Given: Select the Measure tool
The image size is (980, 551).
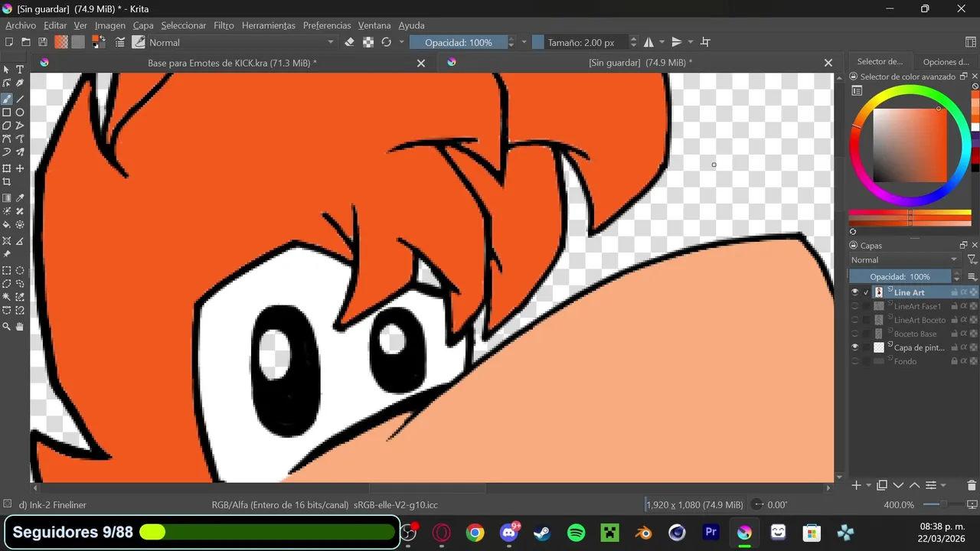Looking at the screenshot, I should (20, 241).
